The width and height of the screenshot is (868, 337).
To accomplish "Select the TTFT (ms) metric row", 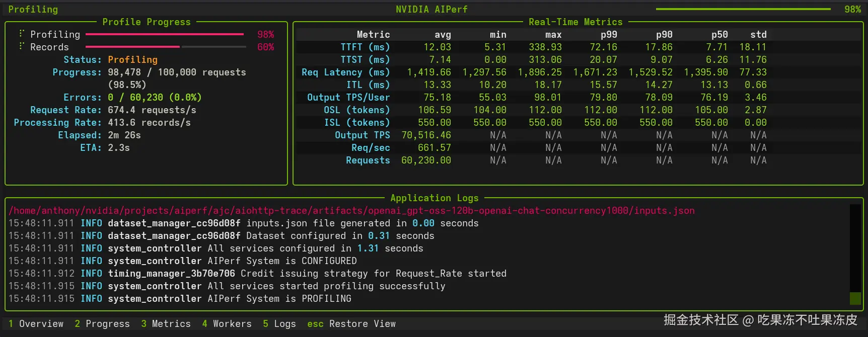I will tap(365, 47).
